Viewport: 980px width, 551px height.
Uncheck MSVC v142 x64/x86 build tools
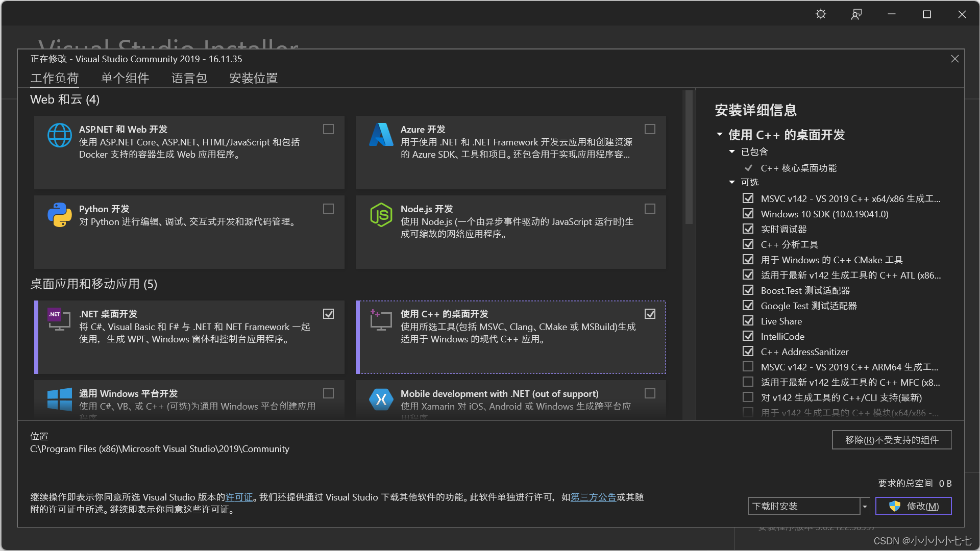(748, 198)
